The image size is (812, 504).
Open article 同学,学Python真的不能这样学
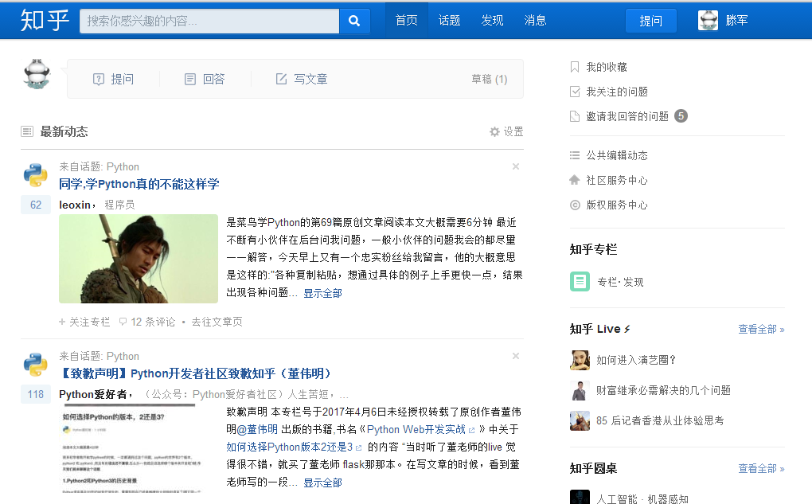139,185
